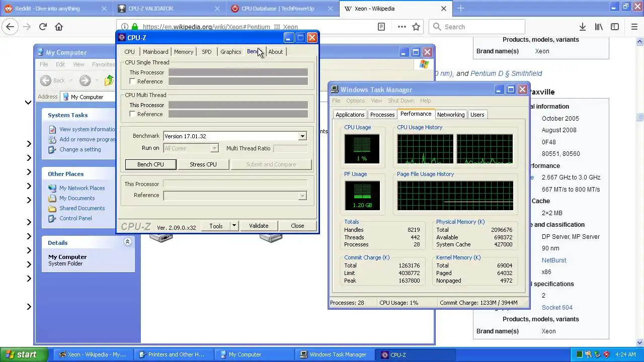Screen dimensions: 644x362
Task: Open the Firefox library icon
Action: [x=599, y=27]
